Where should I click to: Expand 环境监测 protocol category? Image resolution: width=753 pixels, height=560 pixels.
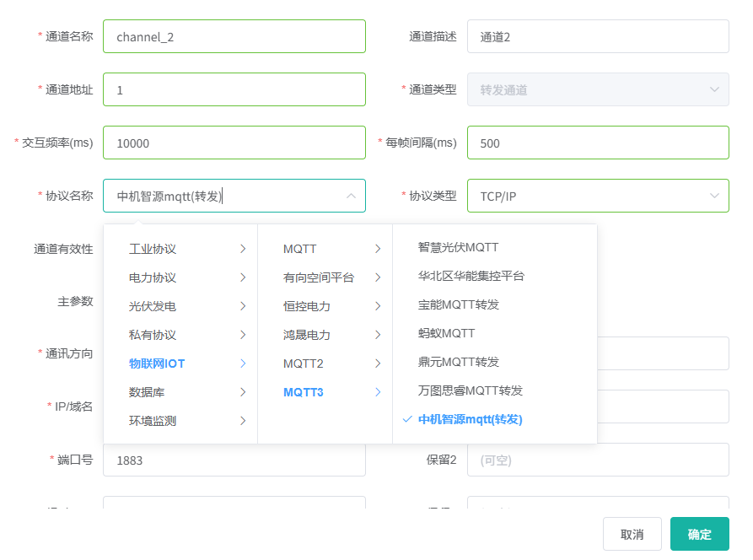[x=180, y=422]
